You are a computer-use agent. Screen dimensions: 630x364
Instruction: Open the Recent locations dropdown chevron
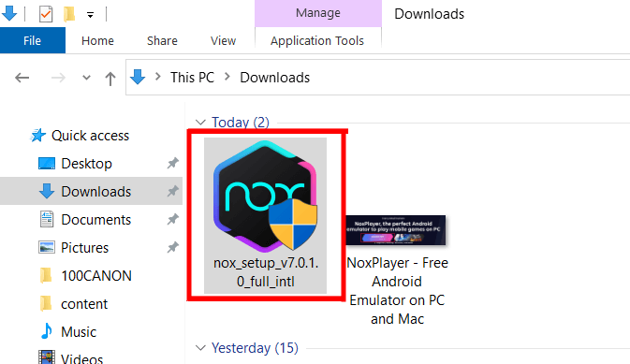(86, 78)
